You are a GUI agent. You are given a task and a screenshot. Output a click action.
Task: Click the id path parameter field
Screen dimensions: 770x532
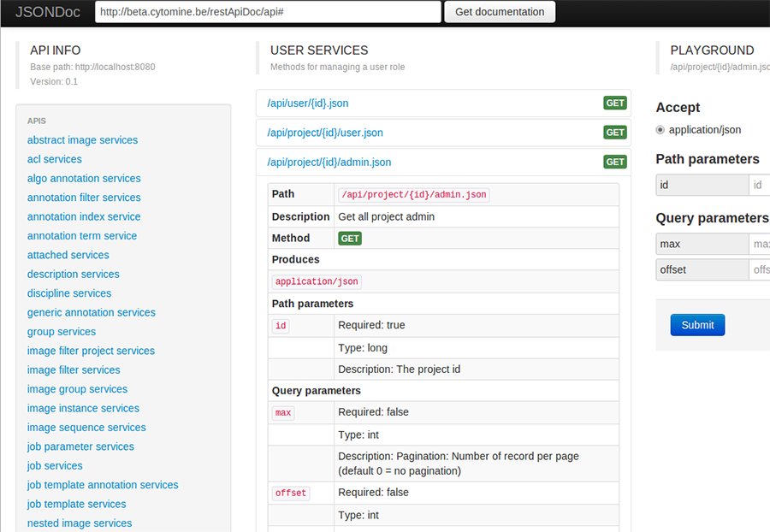759,186
